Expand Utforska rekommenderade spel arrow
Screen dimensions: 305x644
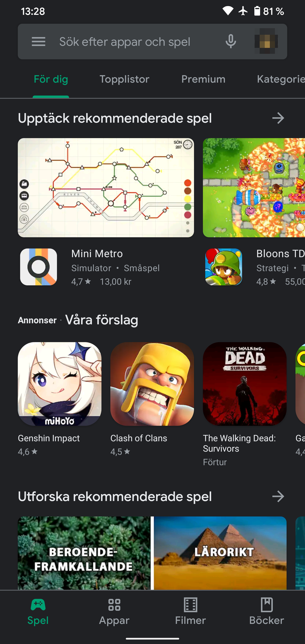pyautogui.click(x=278, y=496)
